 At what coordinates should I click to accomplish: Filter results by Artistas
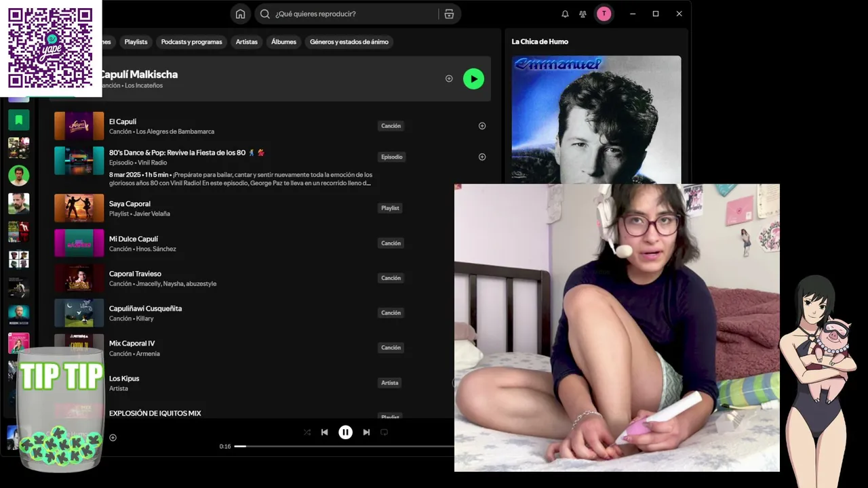point(246,42)
